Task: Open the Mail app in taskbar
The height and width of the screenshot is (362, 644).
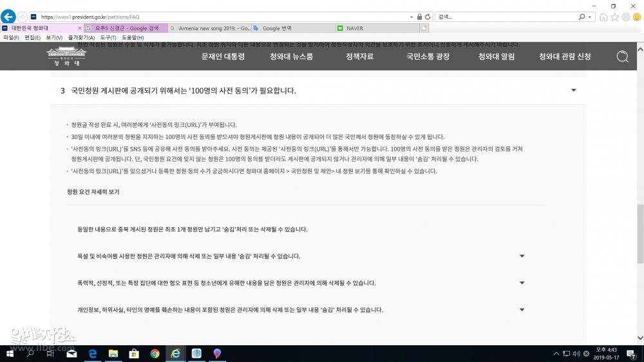Action: 71,354
